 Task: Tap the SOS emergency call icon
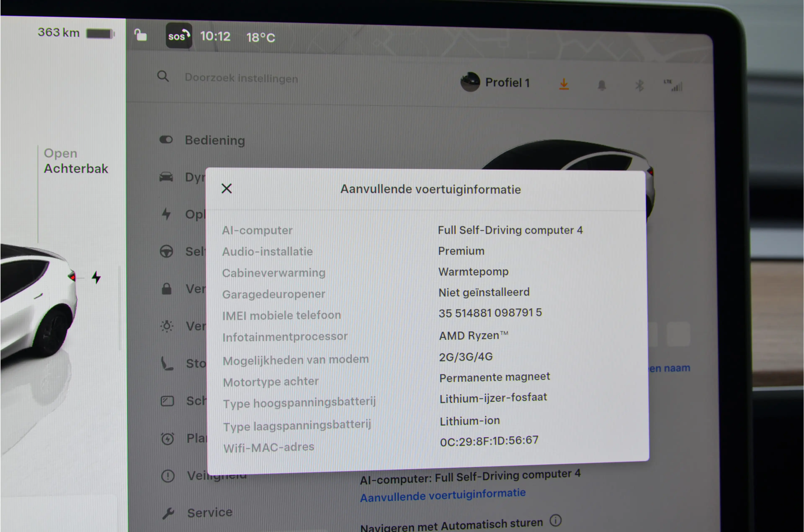(x=179, y=36)
